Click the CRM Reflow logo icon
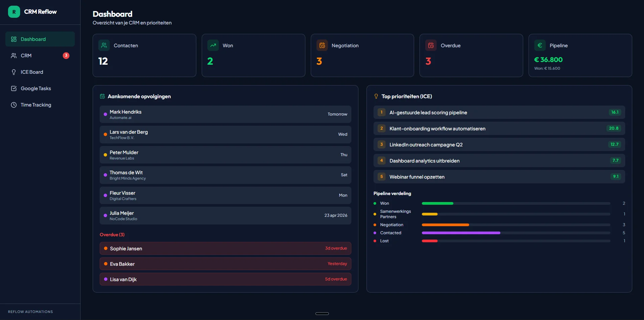The height and width of the screenshot is (320, 644). coord(14,12)
